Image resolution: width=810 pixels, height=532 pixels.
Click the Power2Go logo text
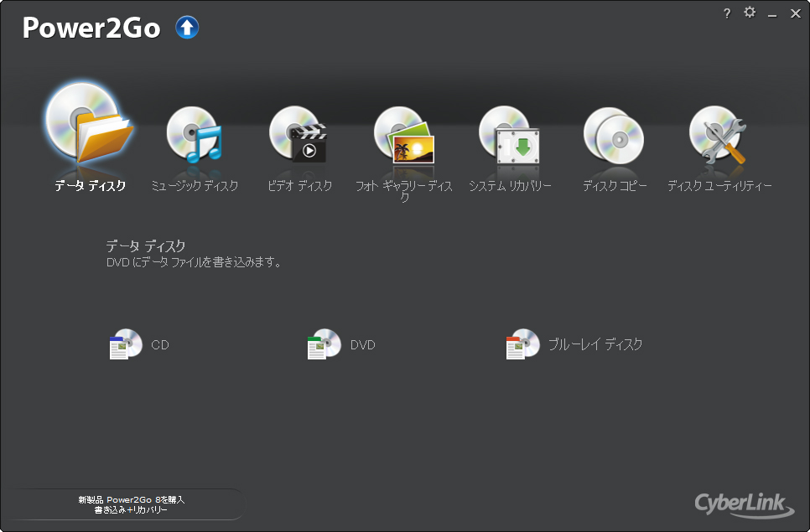click(x=92, y=27)
